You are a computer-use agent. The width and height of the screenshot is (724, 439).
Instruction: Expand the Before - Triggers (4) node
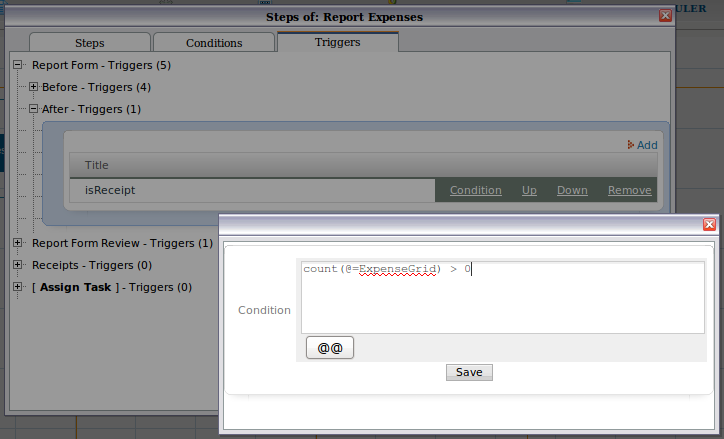(34, 87)
